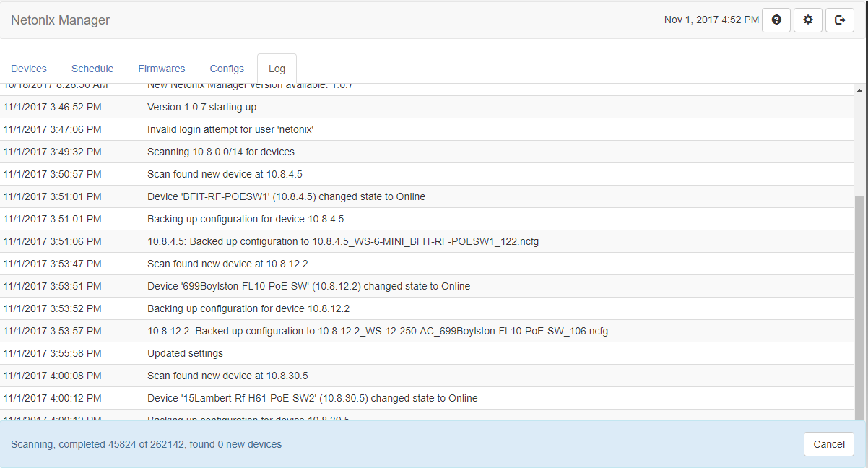Click scrollbar track above the thumb

pyautogui.click(x=859, y=144)
